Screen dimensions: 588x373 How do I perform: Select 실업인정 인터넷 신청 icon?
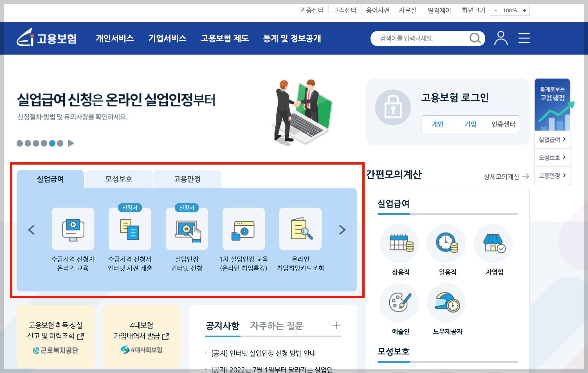[x=187, y=229]
